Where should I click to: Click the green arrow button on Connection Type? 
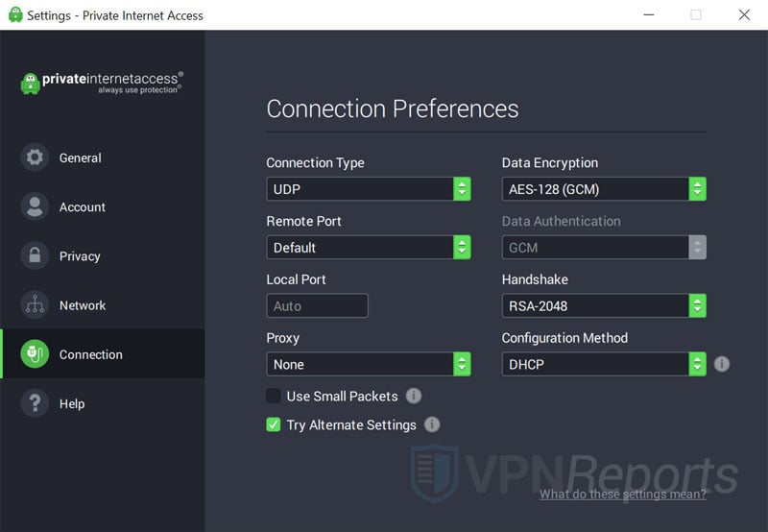[x=462, y=189]
